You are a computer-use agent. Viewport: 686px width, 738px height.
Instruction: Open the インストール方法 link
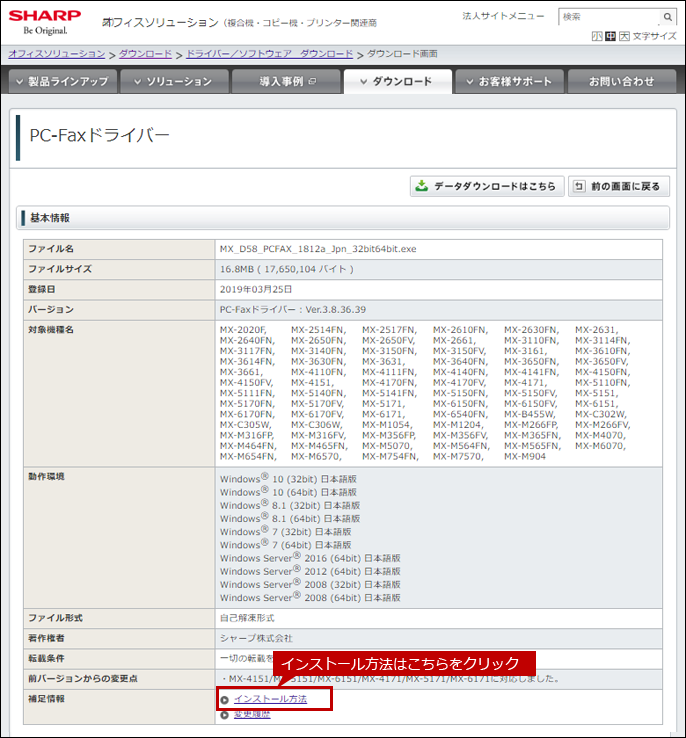[270, 699]
